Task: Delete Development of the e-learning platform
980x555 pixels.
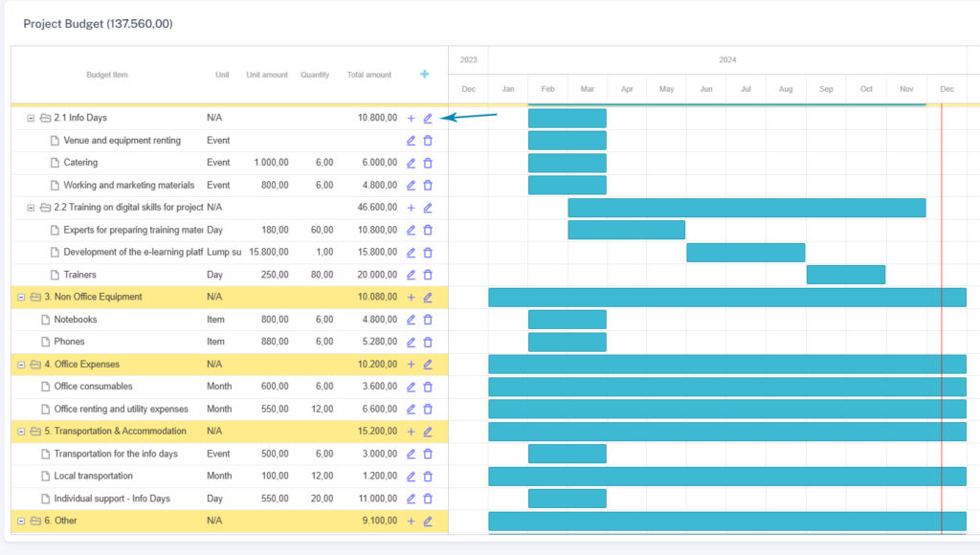Action: (428, 253)
